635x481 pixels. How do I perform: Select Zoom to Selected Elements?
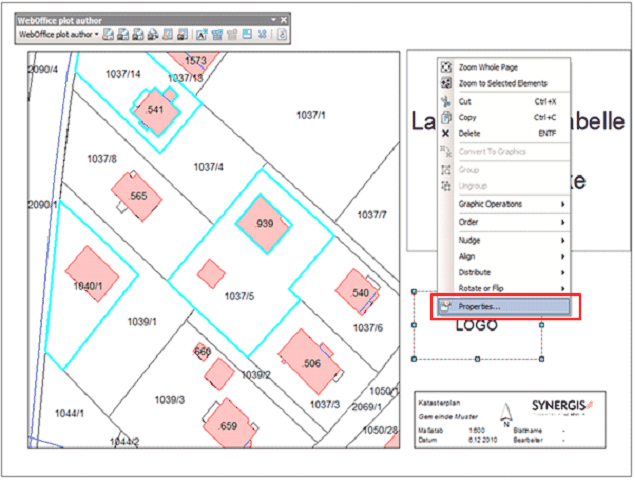click(x=503, y=83)
